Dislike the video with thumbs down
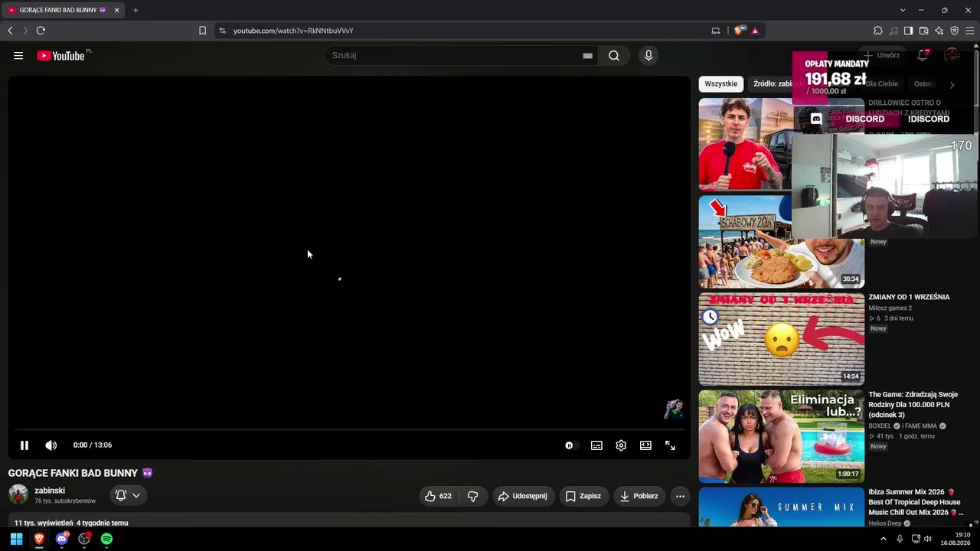The width and height of the screenshot is (980, 551). pos(473,496)
